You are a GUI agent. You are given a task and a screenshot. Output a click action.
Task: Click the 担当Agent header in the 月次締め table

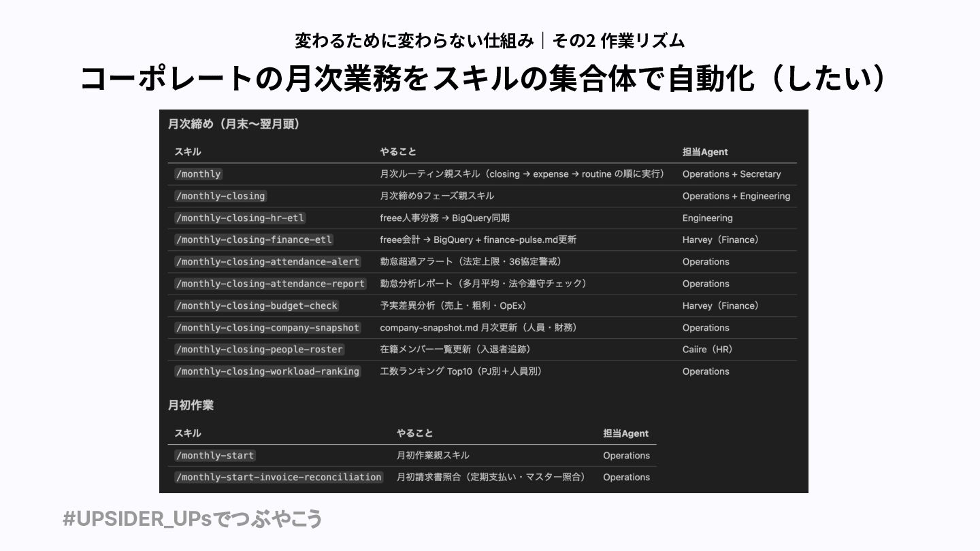[705, 152]
